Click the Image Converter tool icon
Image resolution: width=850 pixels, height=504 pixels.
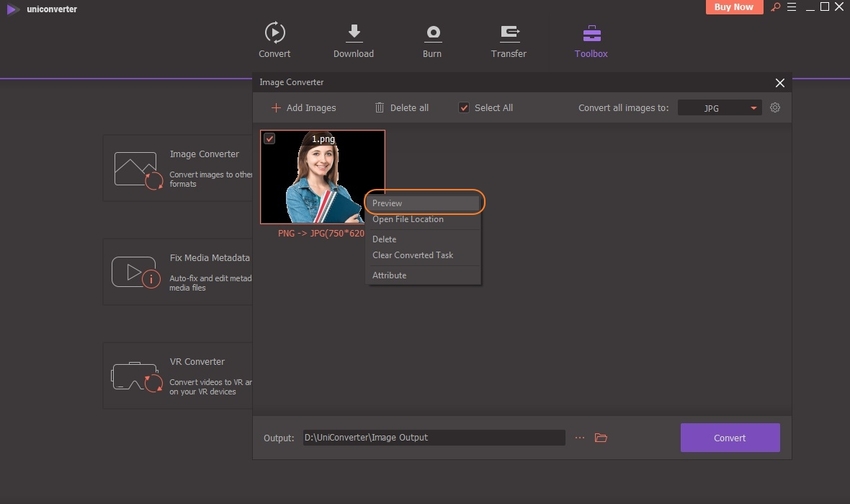pyautogui.click(x=136, y=167)
